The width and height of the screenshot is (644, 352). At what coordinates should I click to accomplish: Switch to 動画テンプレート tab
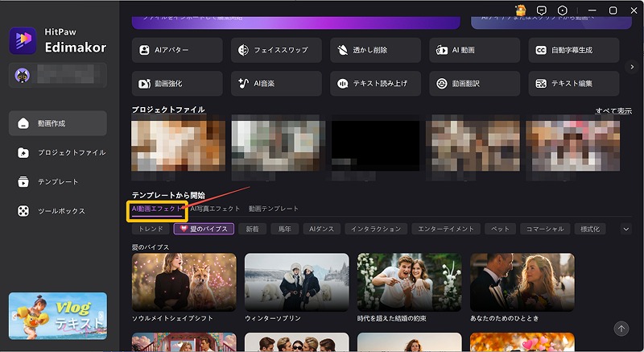(274, 209)
